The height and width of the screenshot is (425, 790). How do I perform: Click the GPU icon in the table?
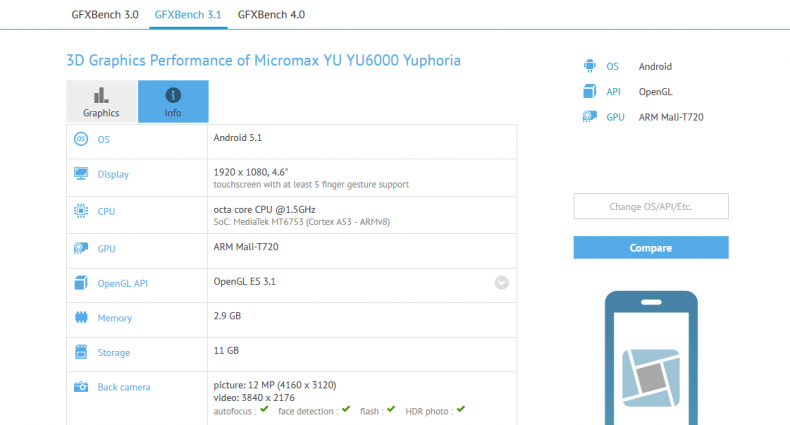tap(81, 247)
